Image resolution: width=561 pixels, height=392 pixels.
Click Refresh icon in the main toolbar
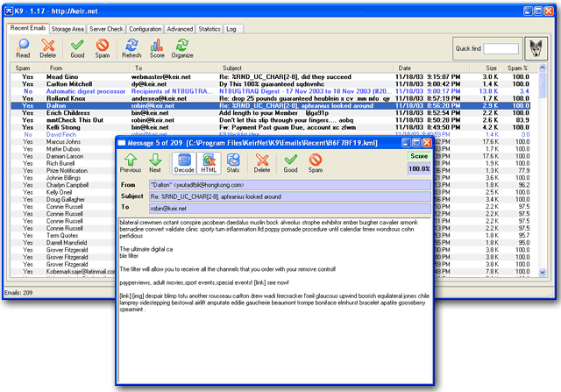[x=131, y=46]
